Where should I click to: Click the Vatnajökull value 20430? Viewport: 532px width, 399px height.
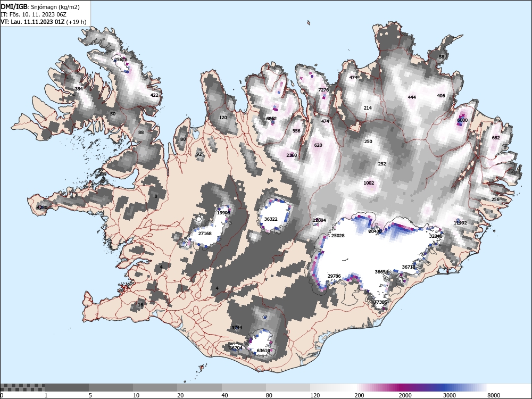pos(375,231)
